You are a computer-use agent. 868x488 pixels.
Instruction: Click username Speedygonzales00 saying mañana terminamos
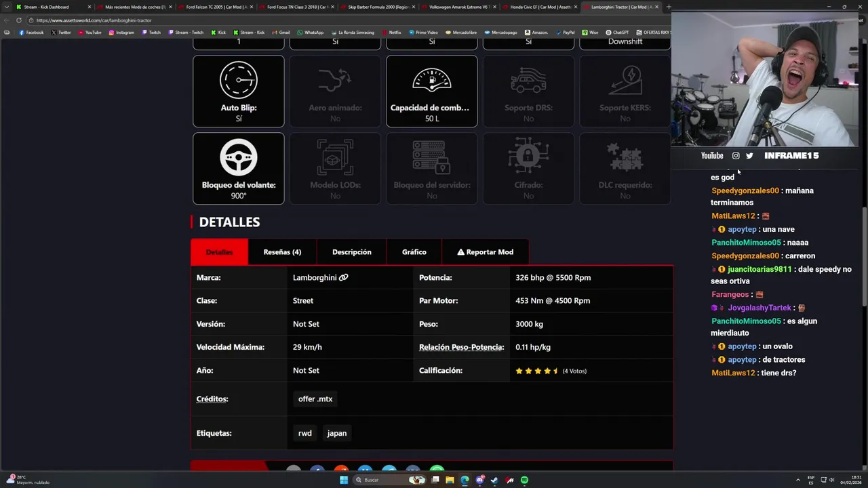click(745, 190)
